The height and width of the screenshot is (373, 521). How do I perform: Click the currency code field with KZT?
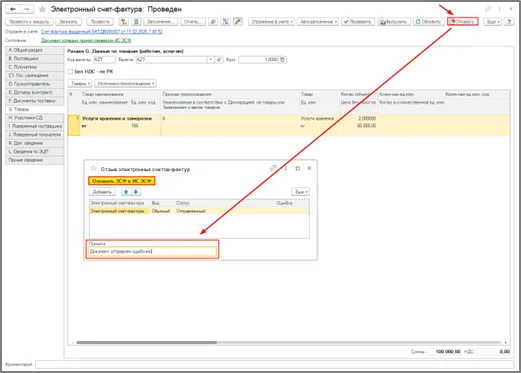[104, 60]
